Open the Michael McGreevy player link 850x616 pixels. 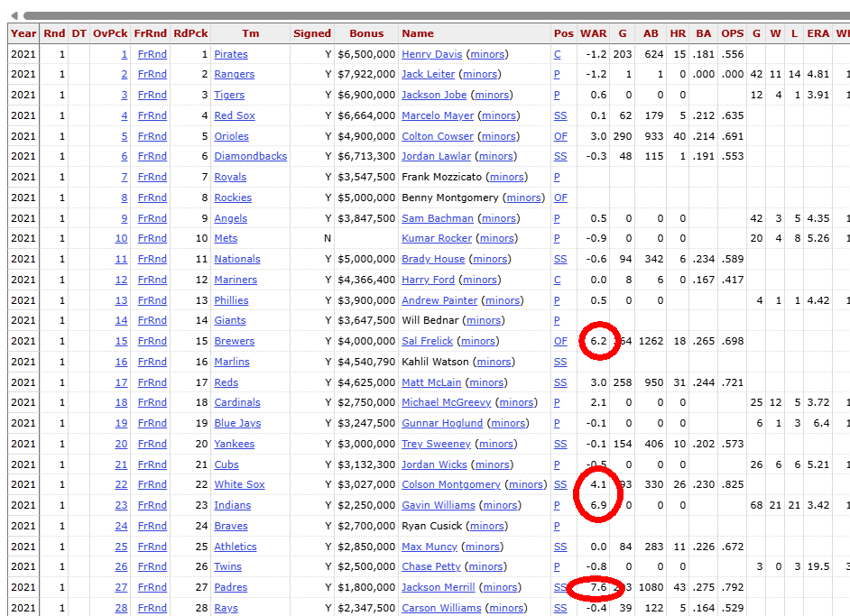click(x=447, y=402)
